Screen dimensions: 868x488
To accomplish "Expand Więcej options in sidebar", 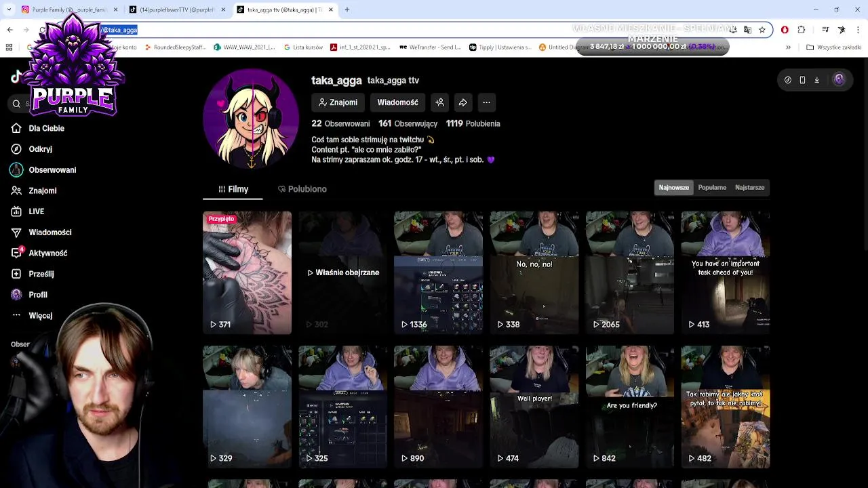I will pyautogui.click(x=32, y=316).
